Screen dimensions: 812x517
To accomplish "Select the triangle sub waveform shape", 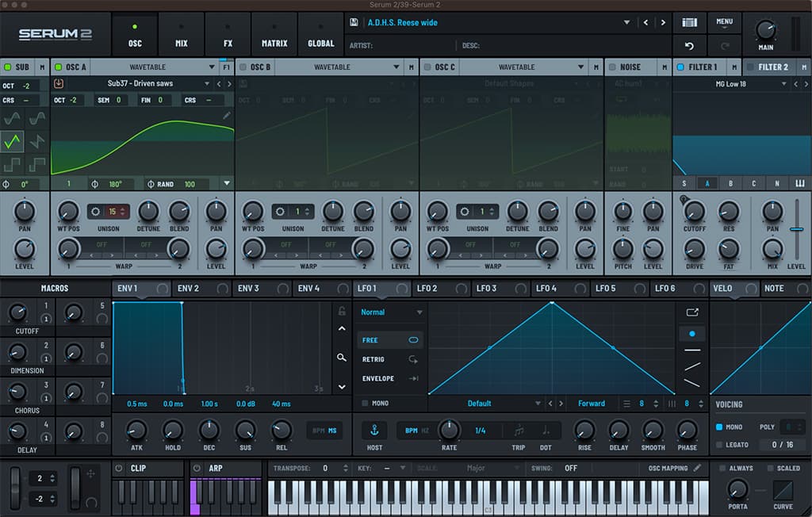I will pos(12,141).
